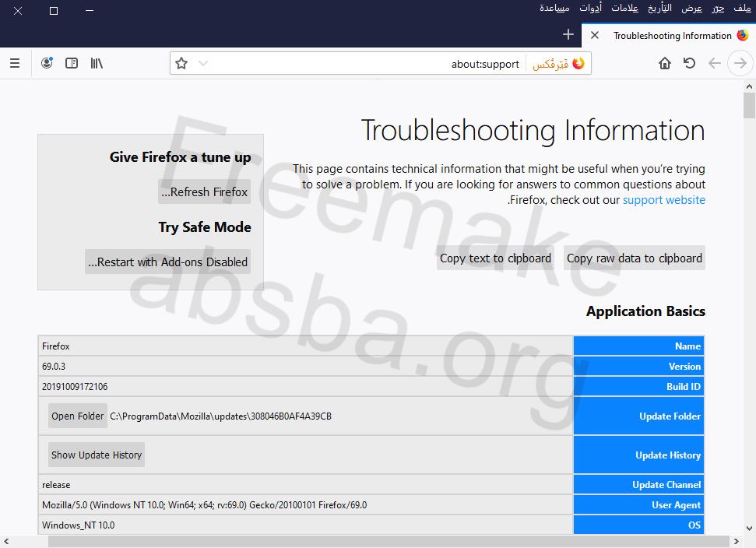The height and width of the screenshot is (548, 756).
Task: Select the build ID 20191009172106
Action: coord(75,387)
